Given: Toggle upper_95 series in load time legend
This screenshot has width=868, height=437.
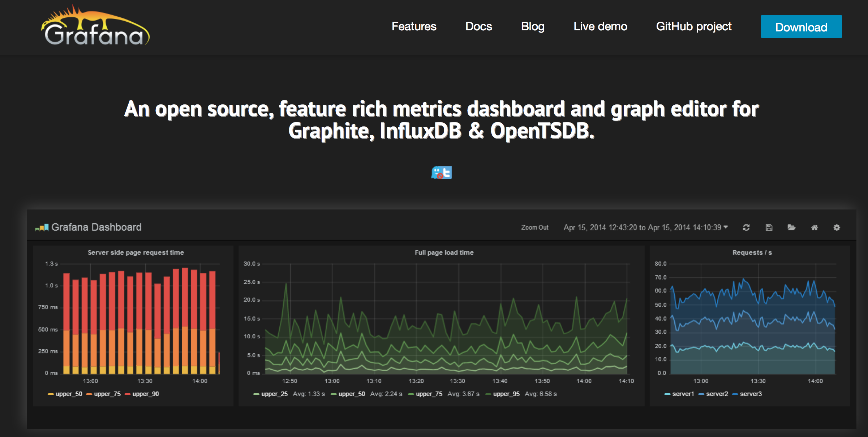Looking at the screenshot, I should tap(506, 394).
